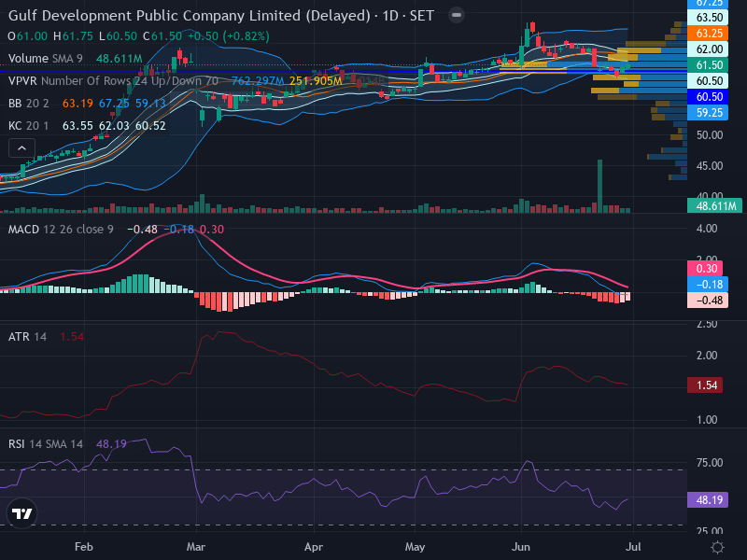Click the 48.19 RSI axis value label
Viewport: 747px width, 560px height.
[x=708, y=500]
